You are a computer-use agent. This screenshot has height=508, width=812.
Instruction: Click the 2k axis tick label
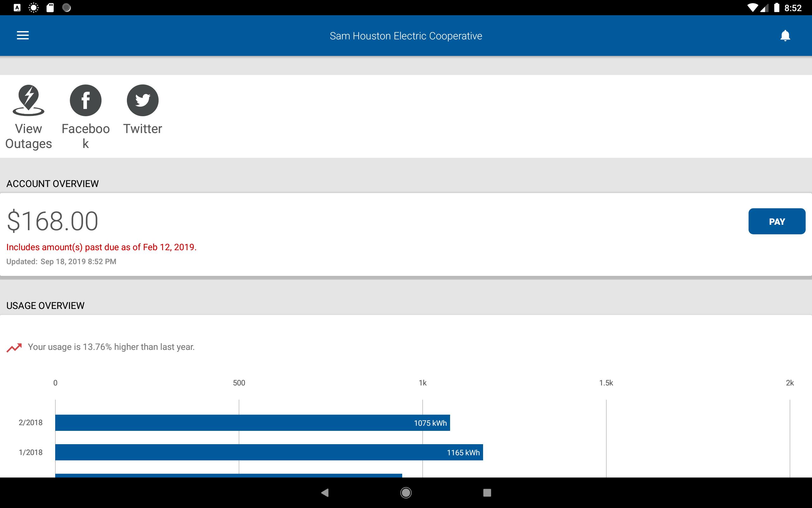789,383
